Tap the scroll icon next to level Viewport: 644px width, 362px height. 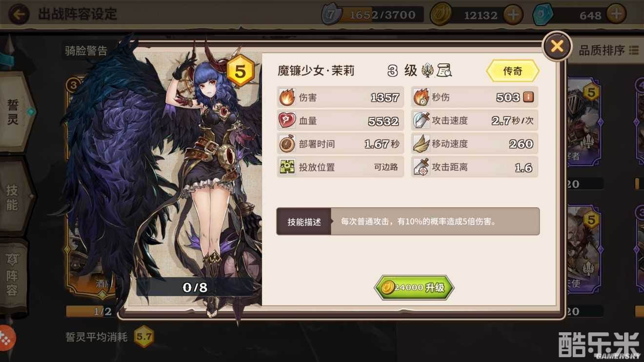[x=444, y=71]
